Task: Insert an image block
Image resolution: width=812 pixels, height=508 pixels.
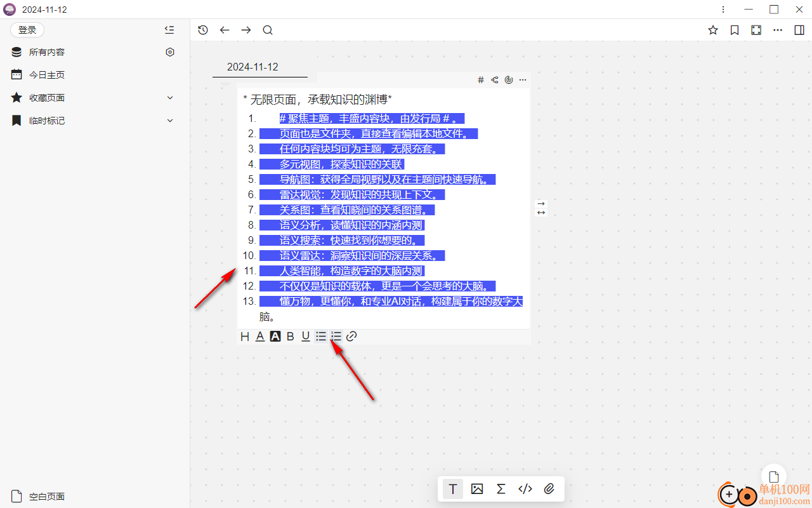Action: pos(477,489)
